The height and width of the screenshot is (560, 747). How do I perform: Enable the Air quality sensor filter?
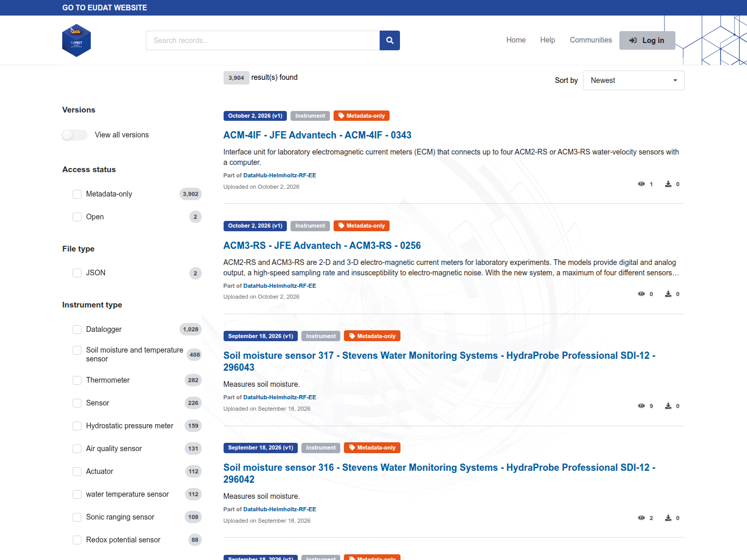pyautogui.click(x=77, y=449)
